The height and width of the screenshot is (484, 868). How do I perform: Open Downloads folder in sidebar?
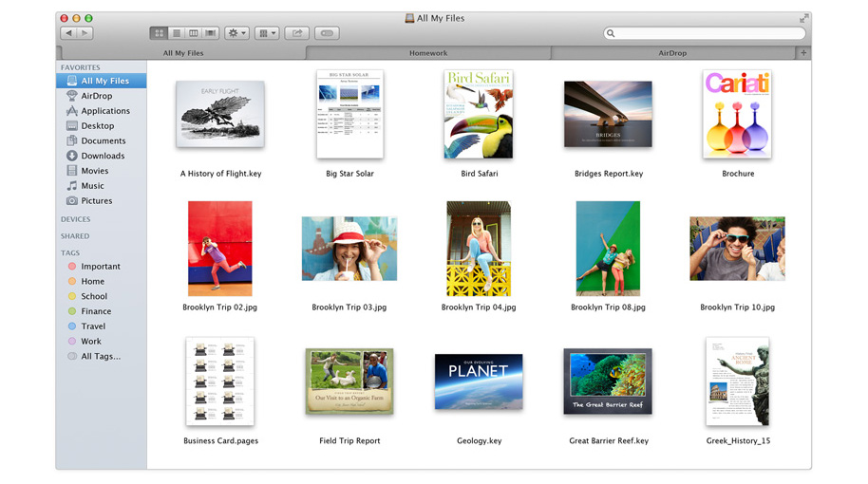[103, 156]
